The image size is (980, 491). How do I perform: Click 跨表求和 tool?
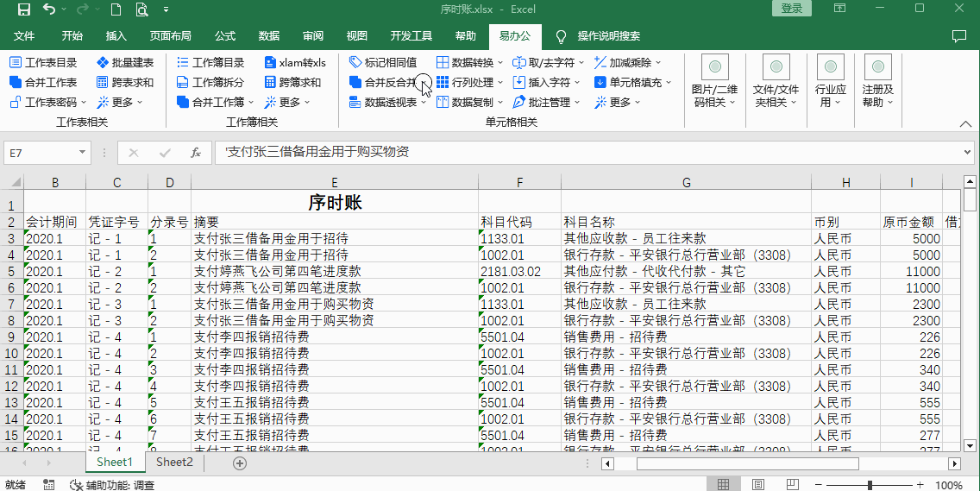click(125, 83)
